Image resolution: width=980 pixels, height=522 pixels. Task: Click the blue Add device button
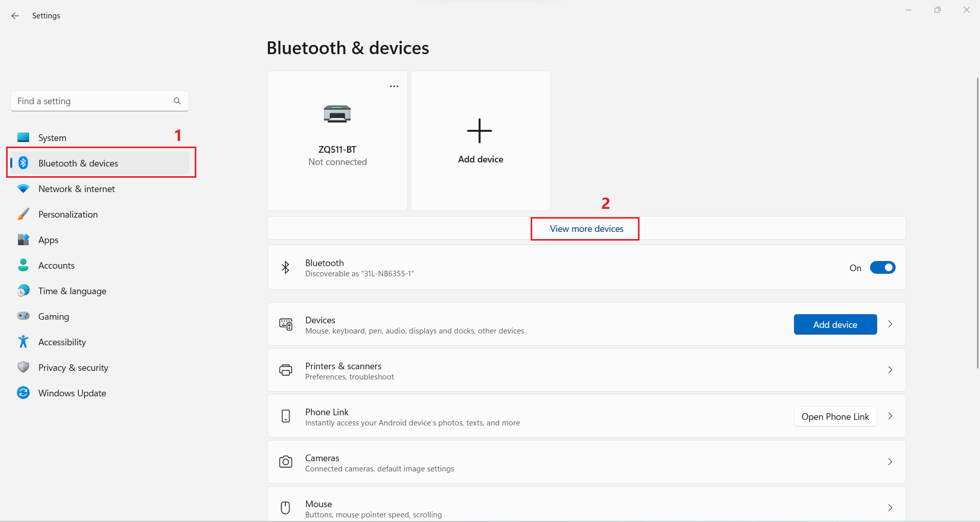[x=835, y=325]
